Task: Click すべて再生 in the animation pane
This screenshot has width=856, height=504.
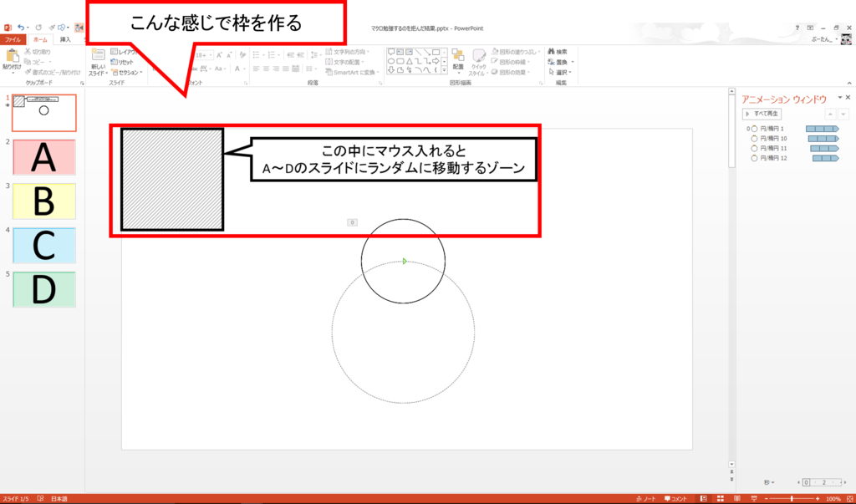Action: (x=763, y=114)
